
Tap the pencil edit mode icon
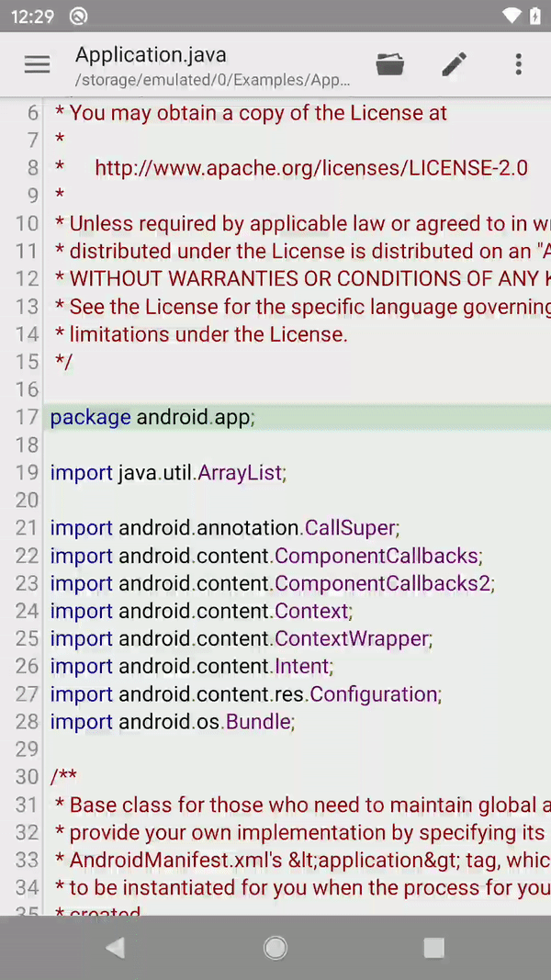coord(455,64)
